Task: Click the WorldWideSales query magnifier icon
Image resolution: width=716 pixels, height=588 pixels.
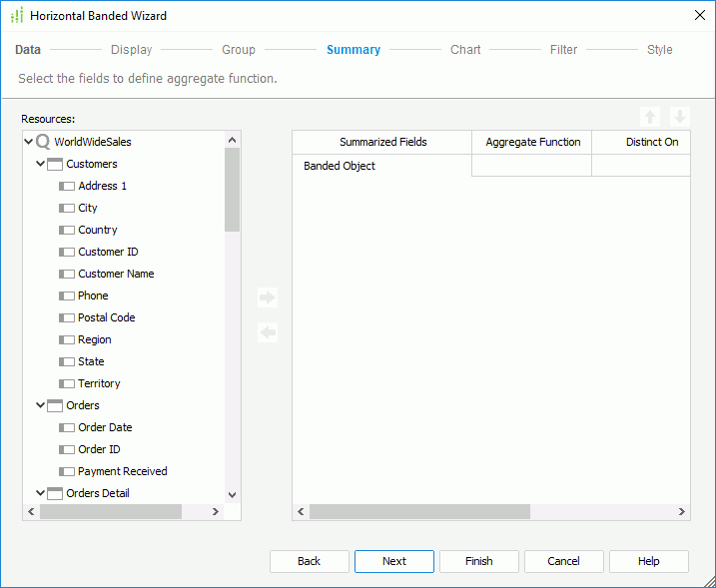Action: tap(43, 142)
